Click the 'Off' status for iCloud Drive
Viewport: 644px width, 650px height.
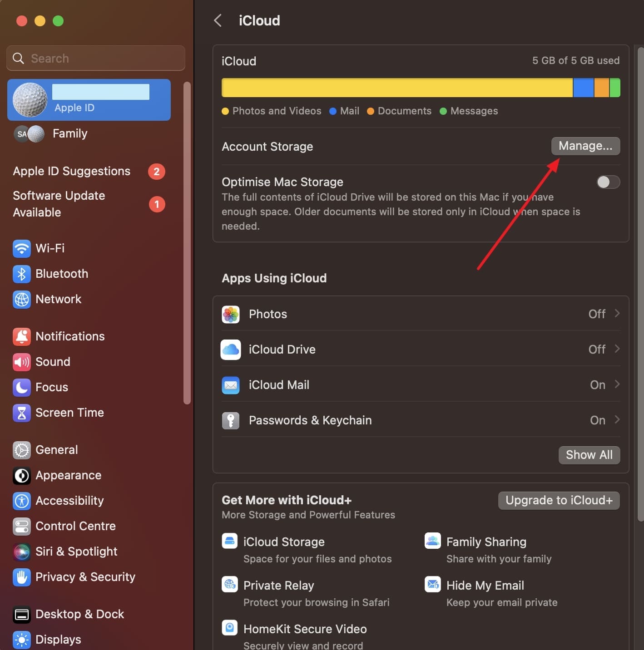[597, 350]
